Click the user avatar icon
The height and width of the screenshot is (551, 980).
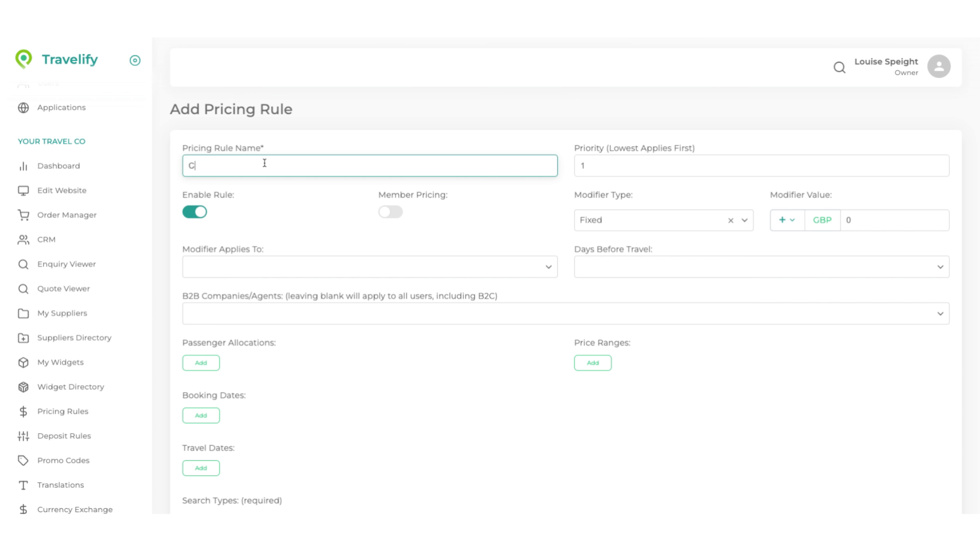[x=939, y=66]
